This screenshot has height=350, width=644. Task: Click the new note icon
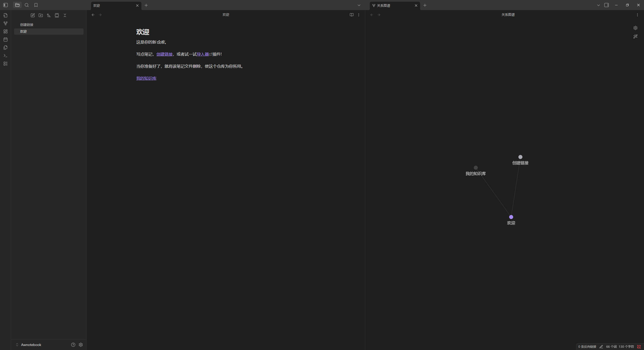coord(33,15)
